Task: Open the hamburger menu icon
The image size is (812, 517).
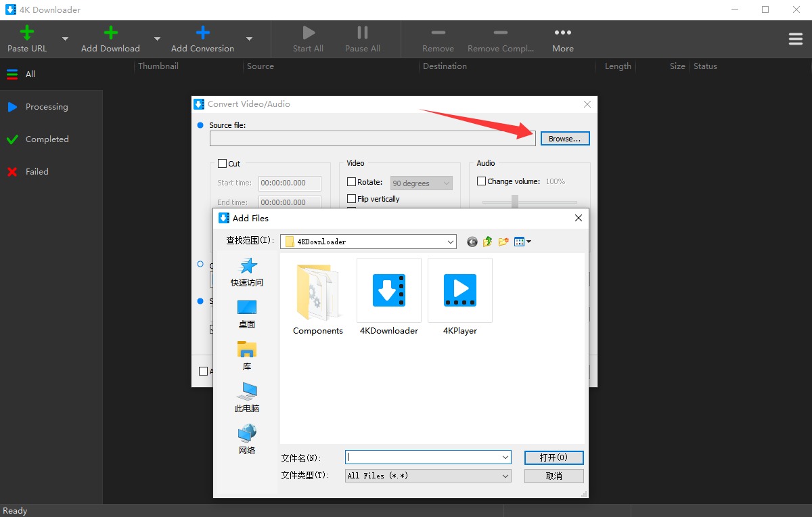Action: (796, 39)
